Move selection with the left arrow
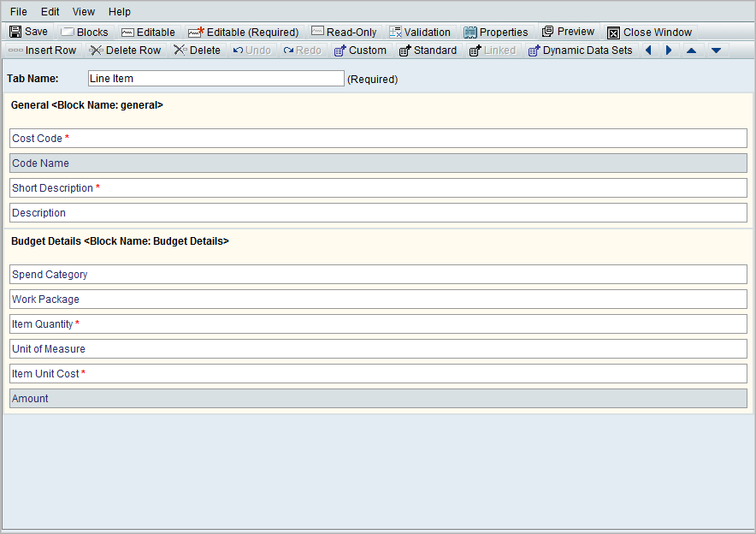The width and height of the screenshot is (756, 534). (648, 50)
